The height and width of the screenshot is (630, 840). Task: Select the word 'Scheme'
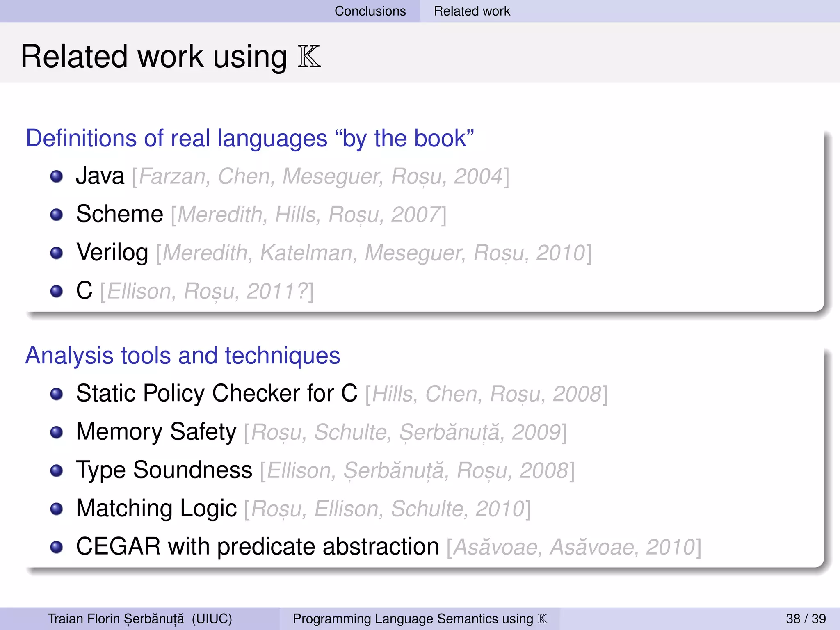tap(120, 214)
